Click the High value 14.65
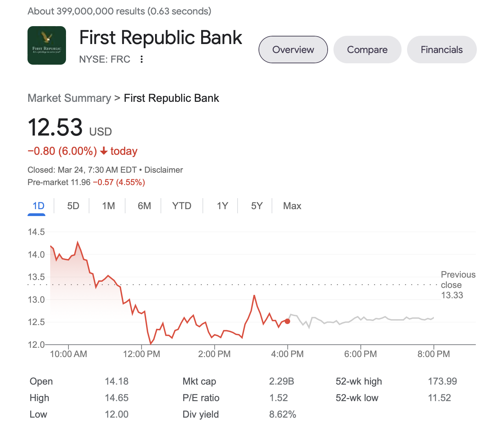 coord(117,398)
